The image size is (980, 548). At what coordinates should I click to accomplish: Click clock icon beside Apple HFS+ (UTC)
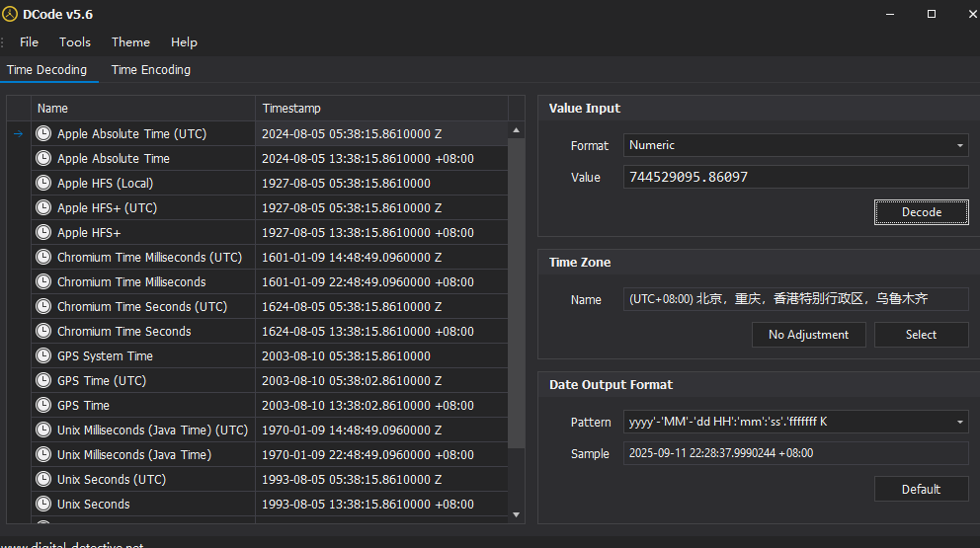click(x=43, y=207)
